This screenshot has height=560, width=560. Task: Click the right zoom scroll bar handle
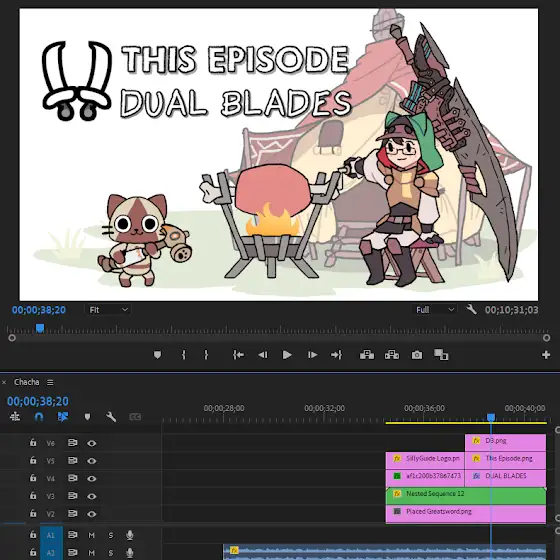tap(546, 338)
